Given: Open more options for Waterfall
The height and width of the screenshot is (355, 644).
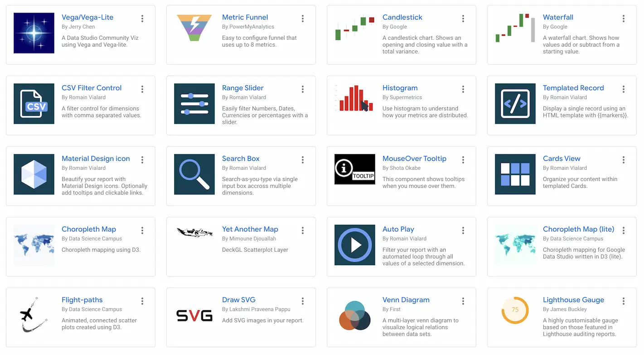Looking at the screenshot, I should (624, 19).
